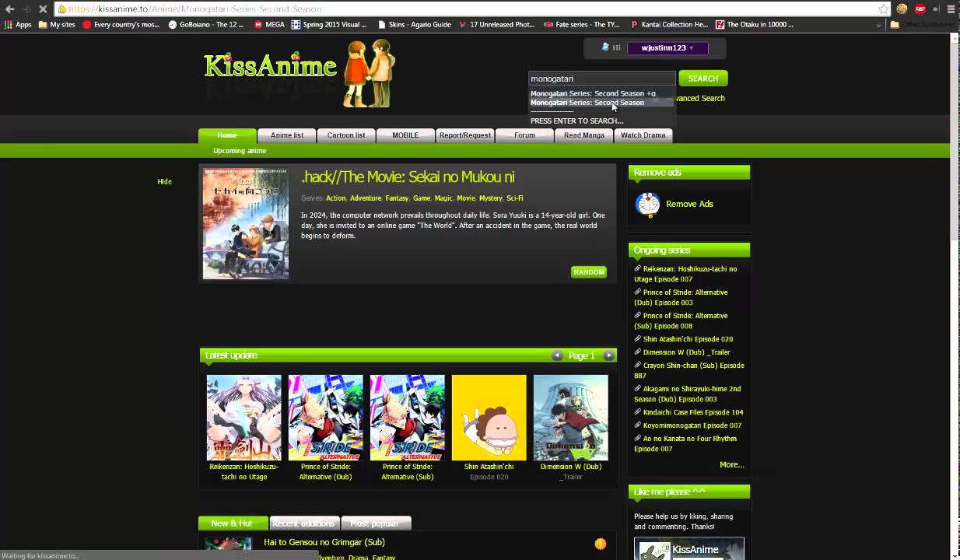Viewport: 960px width, 560px height.
Task: Open the Cartoon list tab
Action: [x=346, y=135]
